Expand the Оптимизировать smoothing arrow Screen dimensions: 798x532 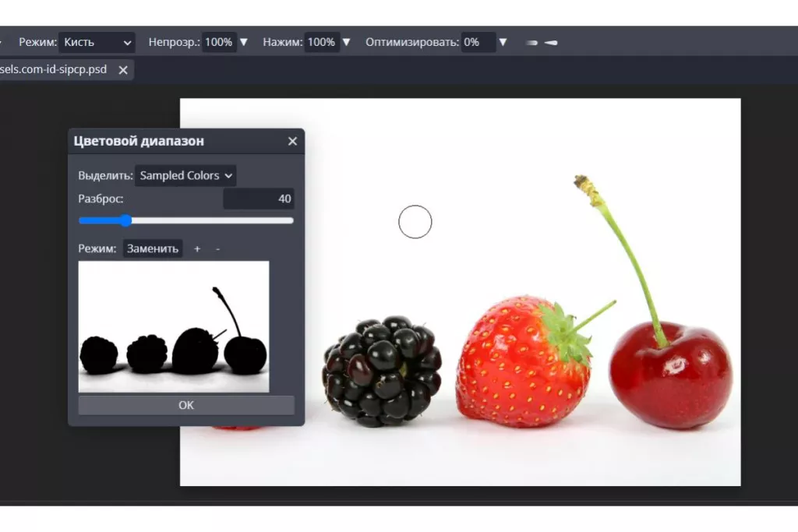(x=503, y=42)
